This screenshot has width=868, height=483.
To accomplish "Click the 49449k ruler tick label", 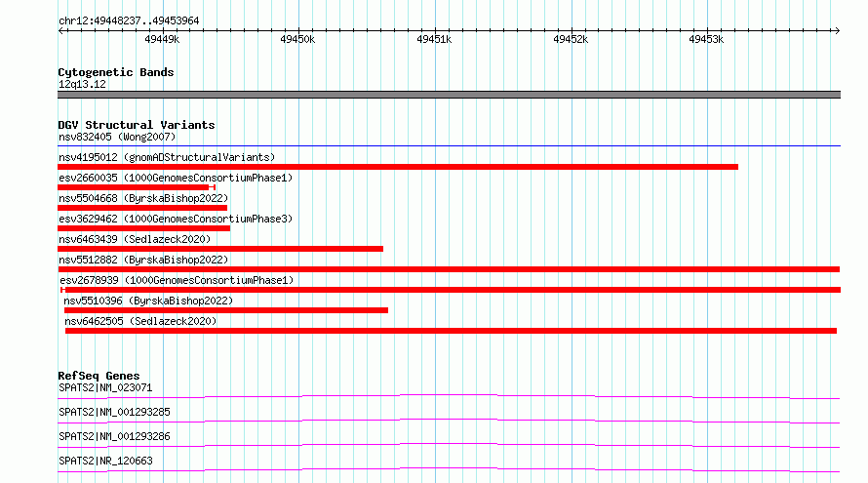I will click(x=162, y=39).
